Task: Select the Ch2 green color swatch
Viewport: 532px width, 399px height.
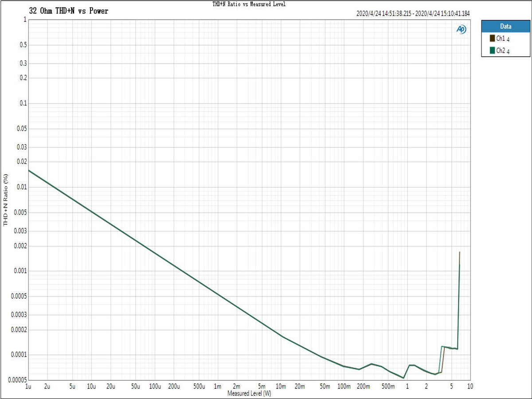Action: [492, 51]
